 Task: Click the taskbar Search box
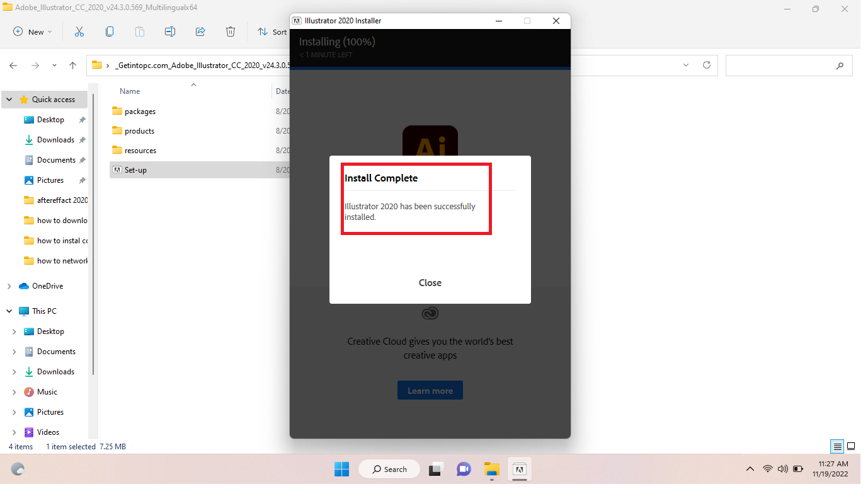pyautogui.click(x=389, y=469)
